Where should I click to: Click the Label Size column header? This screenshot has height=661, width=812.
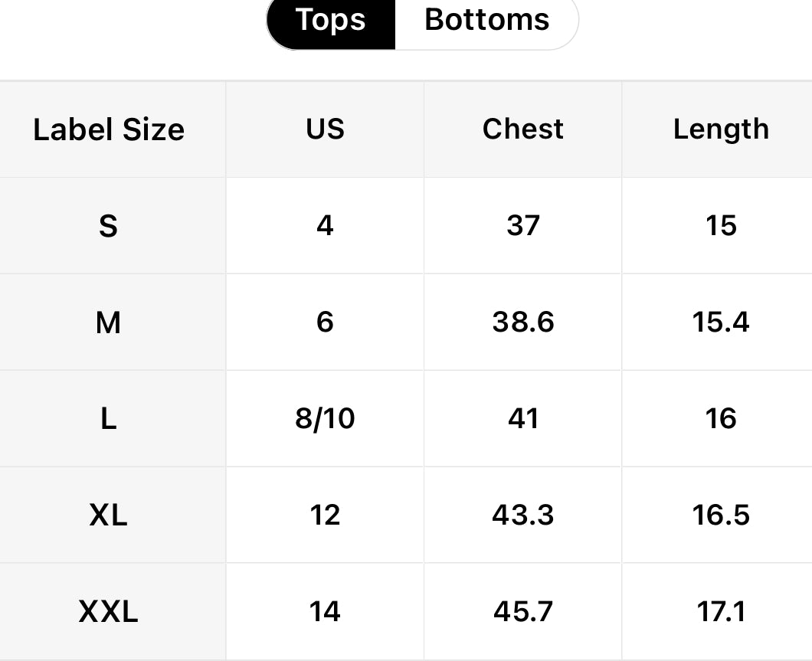[109, 129]
